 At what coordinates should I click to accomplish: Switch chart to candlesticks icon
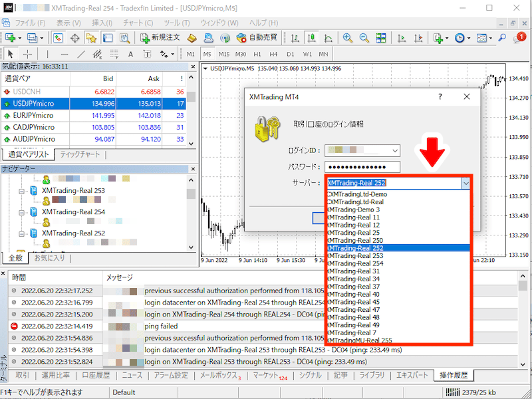[311, 38]
